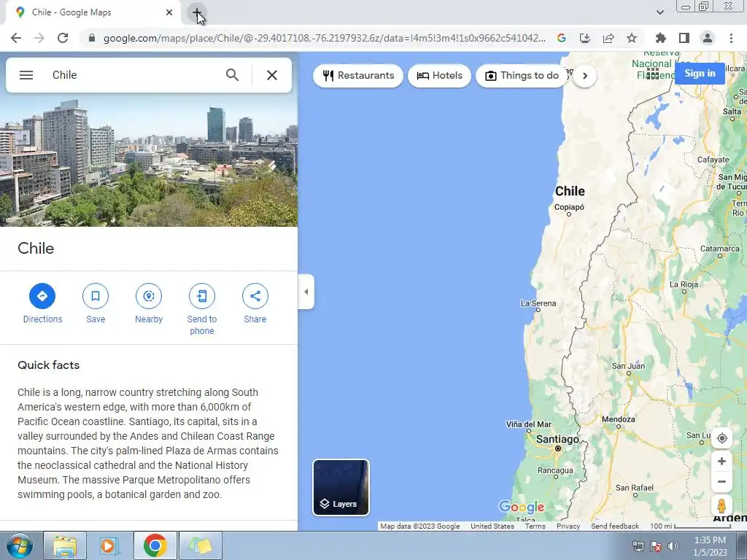Show your location button
Screen dimensions: 747x560
(721, 438)
